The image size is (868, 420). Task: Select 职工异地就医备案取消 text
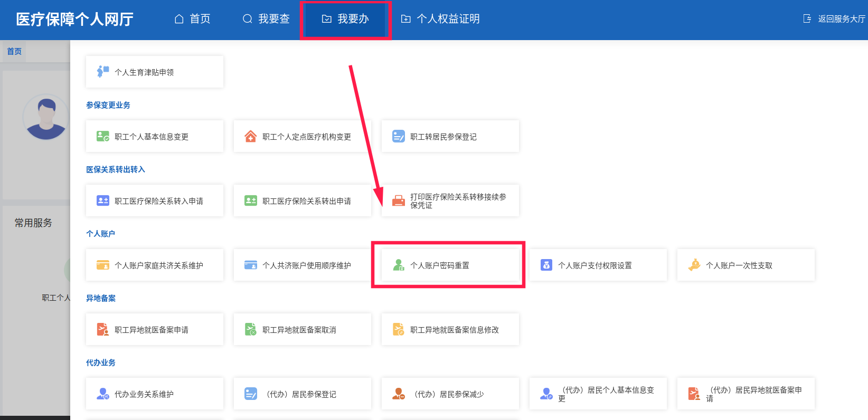pos(299,330)
